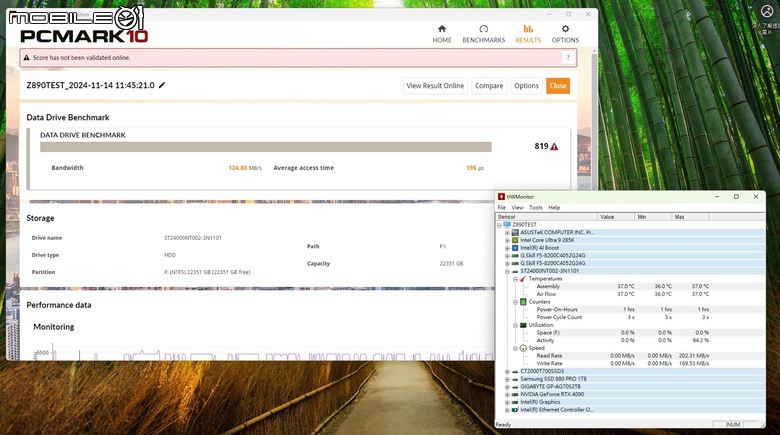780x435 pixels.
Task: Click the Max column header
Action: 691,217
